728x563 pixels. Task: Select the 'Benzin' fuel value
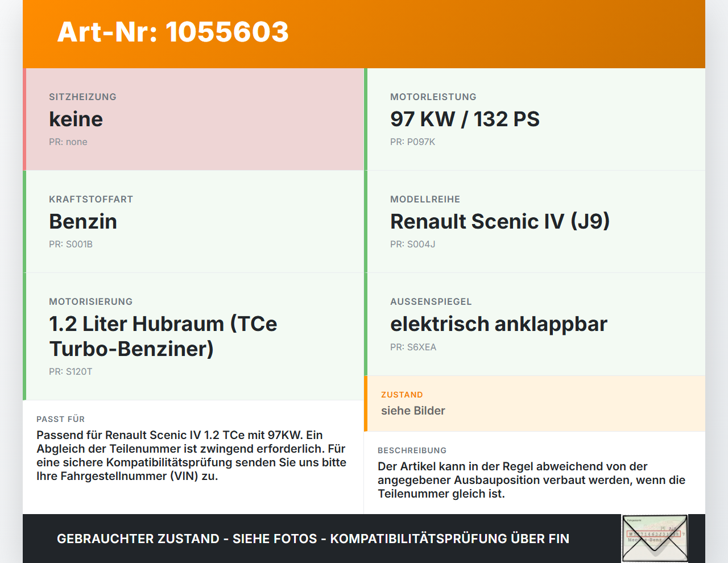[x=83, y=221]
